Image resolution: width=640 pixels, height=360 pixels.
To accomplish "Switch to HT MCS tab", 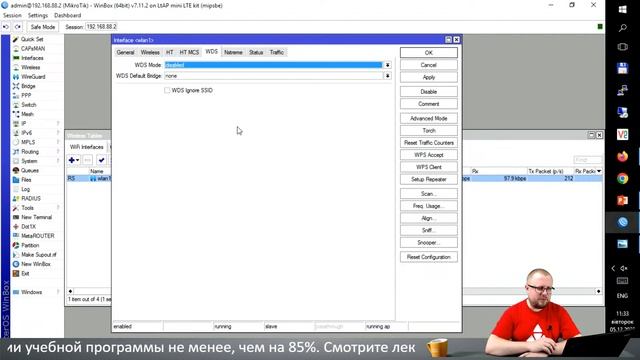I will (x=189, y=52).
